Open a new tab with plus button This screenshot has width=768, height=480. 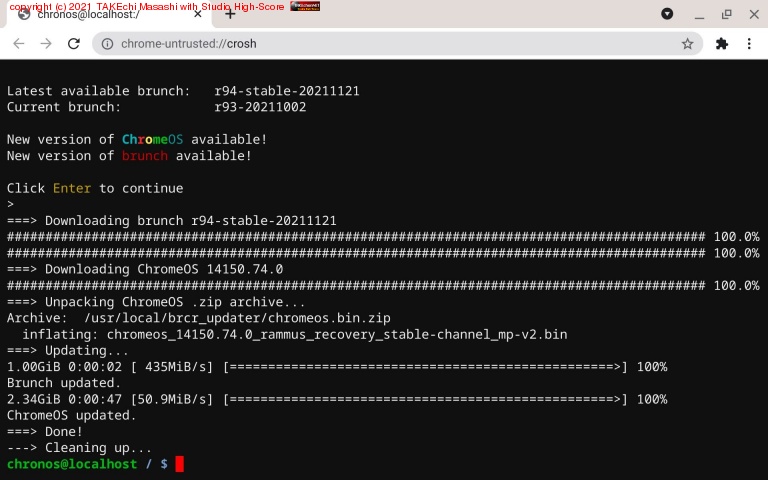[230, 14]
